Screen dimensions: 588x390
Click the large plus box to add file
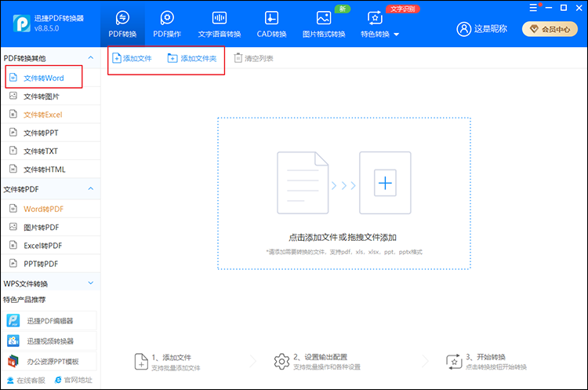tap(385, 183)
